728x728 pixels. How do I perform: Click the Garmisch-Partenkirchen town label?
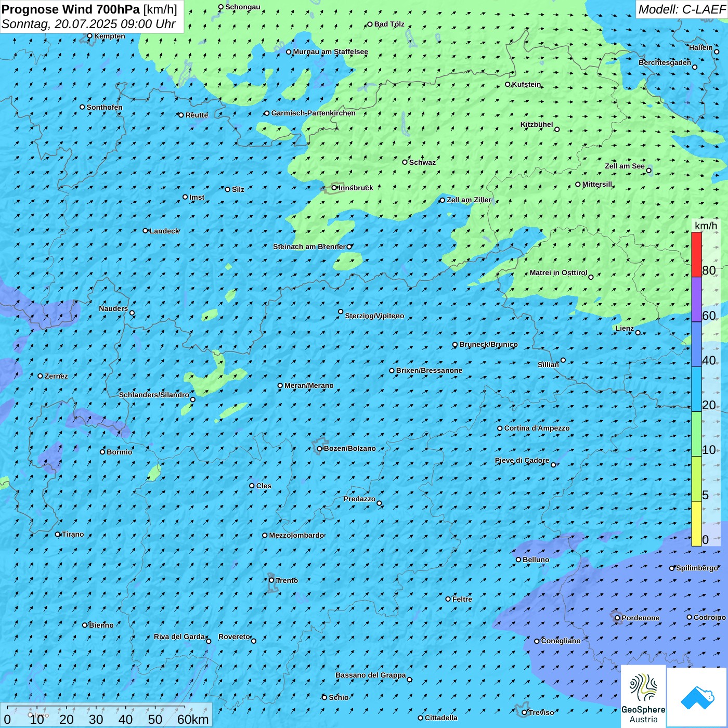[313, 113]
